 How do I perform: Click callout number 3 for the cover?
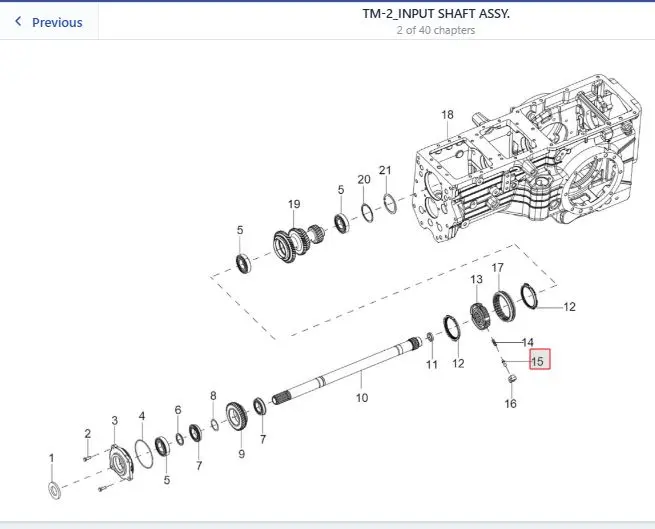114,421
